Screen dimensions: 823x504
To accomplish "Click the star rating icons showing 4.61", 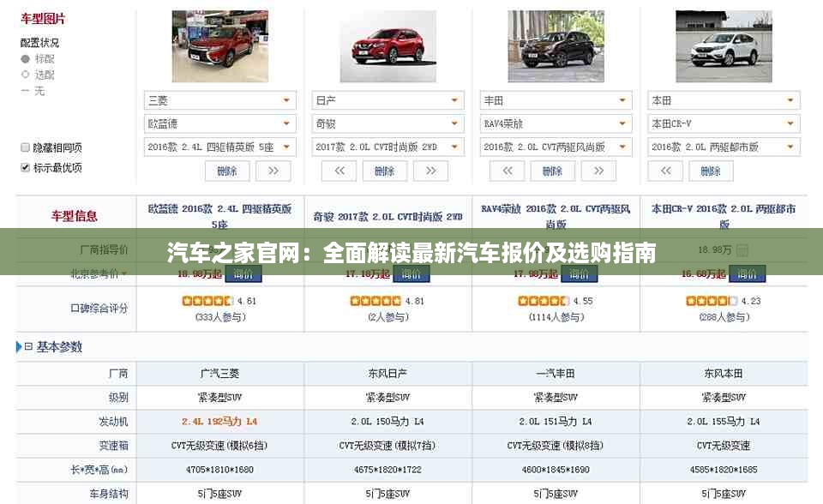I will pyautogui.click(x=207, y=302).
